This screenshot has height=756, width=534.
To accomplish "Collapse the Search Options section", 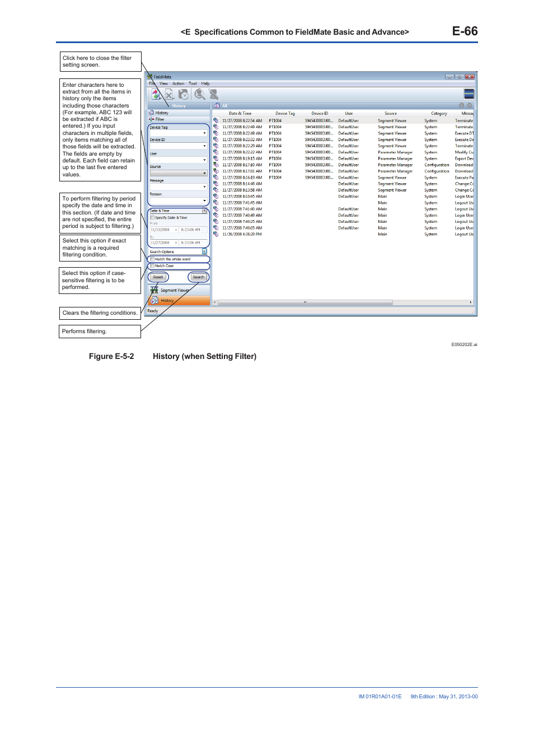I will [x=204, y=251].
